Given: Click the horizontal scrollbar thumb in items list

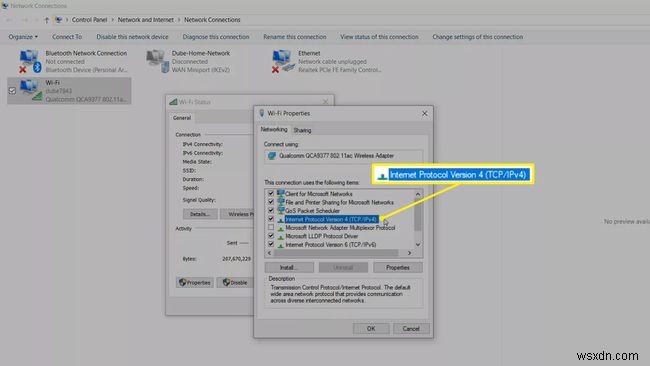Looking at the screenshot, I should pyautogui.click(x=336, y=253).
